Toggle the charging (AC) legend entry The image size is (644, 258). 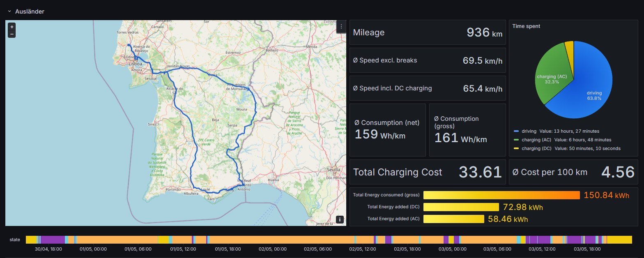pyautogui.click(x=536, y=140)
